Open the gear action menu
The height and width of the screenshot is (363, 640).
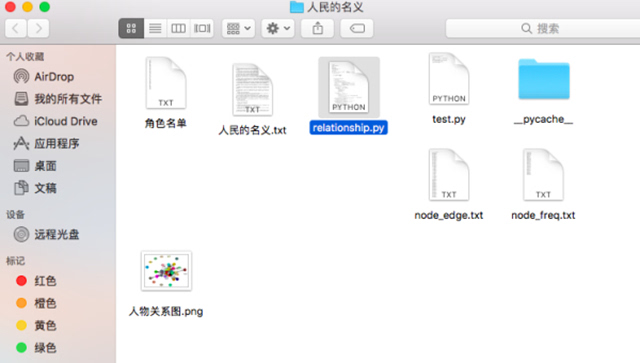(x=278, y=28)
